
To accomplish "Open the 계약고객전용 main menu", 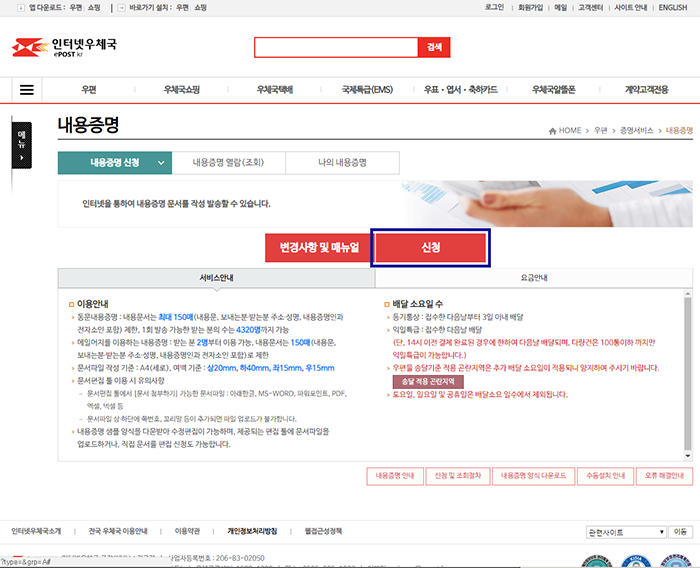I will pos(646,90).
